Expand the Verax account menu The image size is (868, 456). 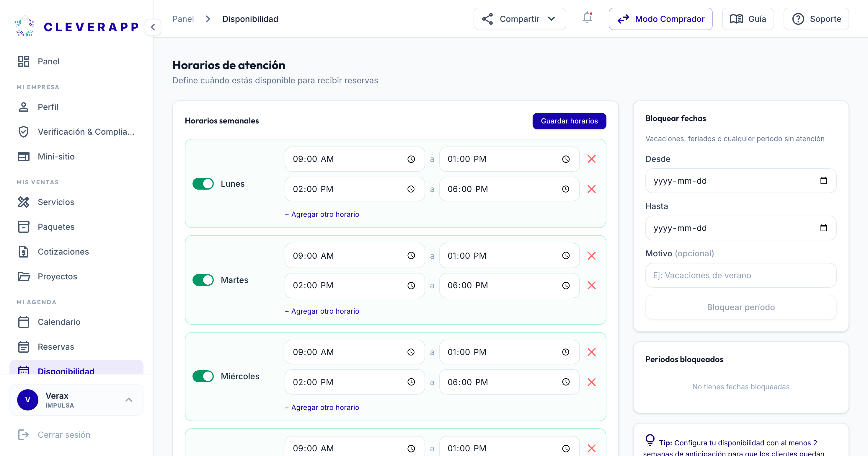coord(76,400)
